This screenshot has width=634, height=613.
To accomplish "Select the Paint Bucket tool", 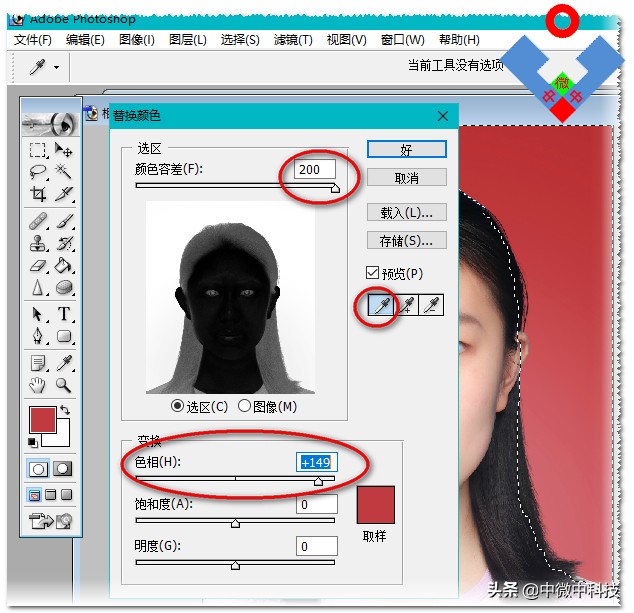I will (64, 266).
